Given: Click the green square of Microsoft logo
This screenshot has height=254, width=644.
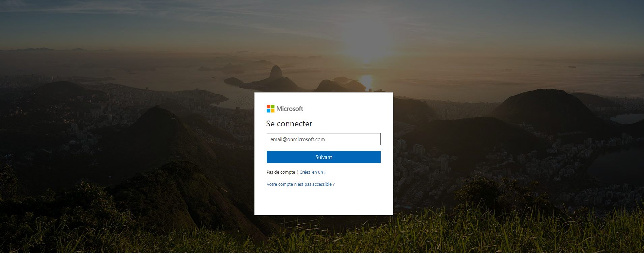Looking at the screenshot, I should pos(272,106).
